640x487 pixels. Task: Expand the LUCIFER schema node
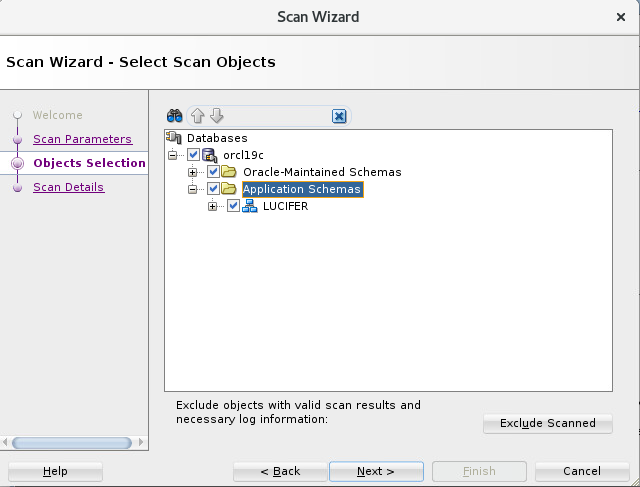click(x=212, y=206)
